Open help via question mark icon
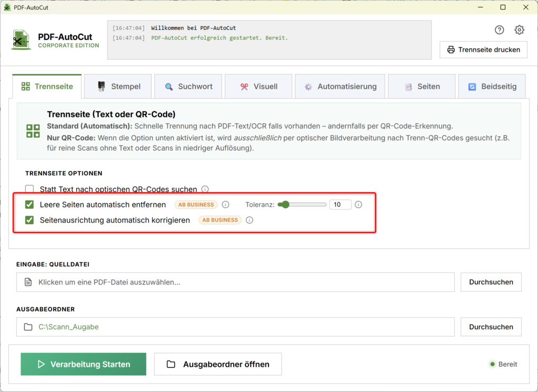This screenshot has width=538, height=392. coord(499,30)
